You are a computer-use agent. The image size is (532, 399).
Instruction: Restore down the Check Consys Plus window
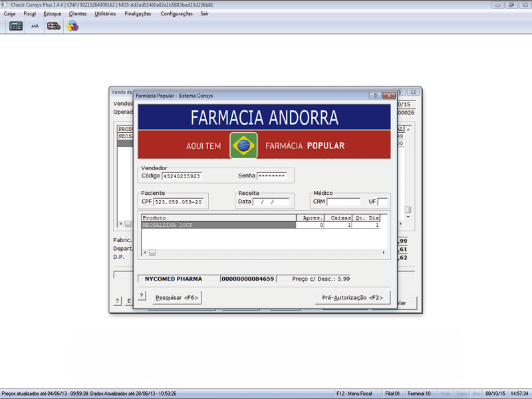coord(511,5)
